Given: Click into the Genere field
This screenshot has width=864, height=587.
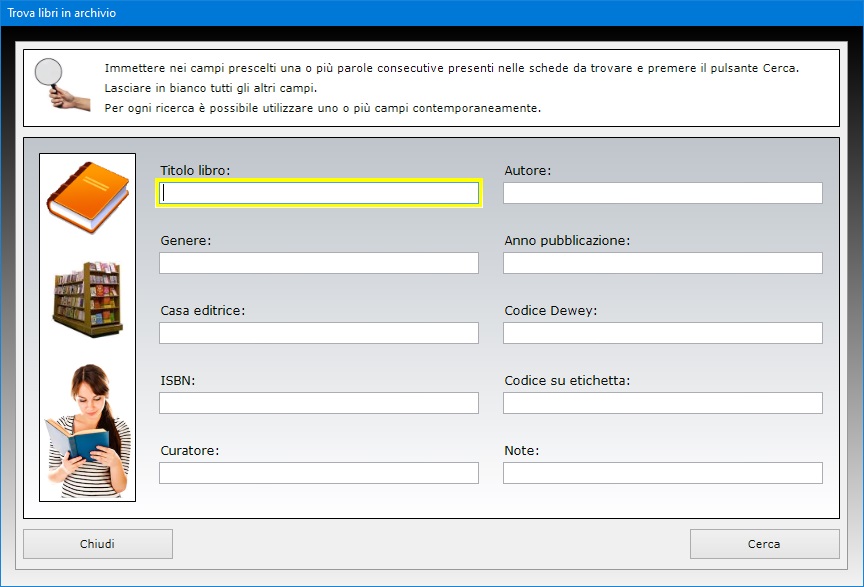Looking at the screenshot, I should [x=319, y=263].
